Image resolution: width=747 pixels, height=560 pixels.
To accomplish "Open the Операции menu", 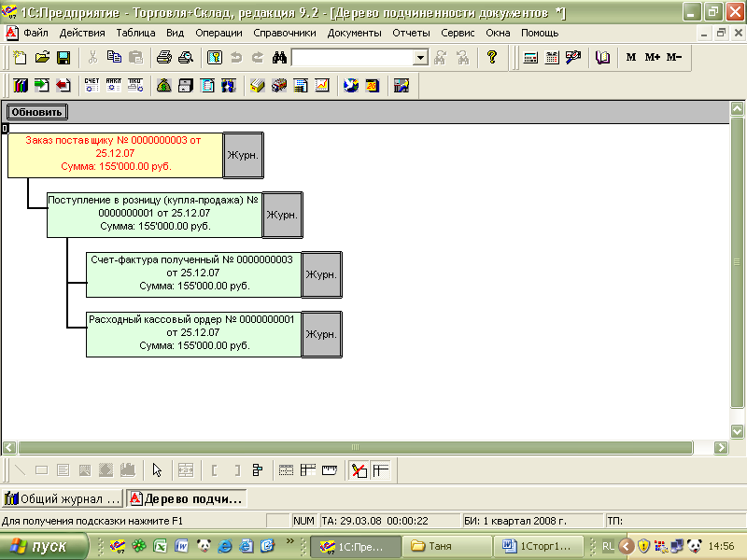I will point(218,33).
